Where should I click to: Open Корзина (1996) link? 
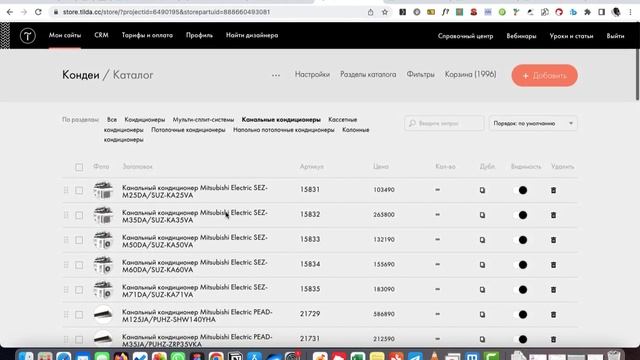click(471, 74)
